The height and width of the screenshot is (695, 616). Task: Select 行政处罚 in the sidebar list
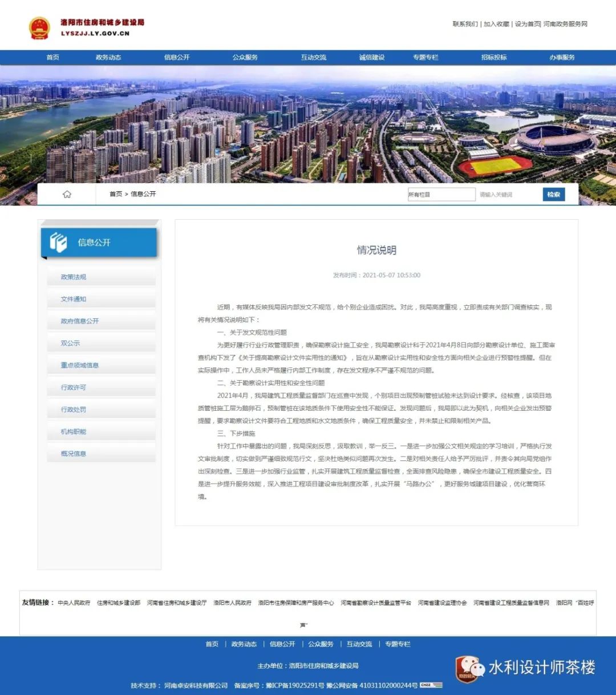click(74, 409)
